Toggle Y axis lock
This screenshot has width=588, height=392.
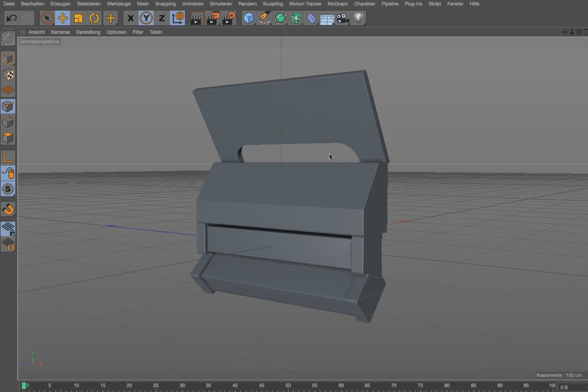[146, 19]
